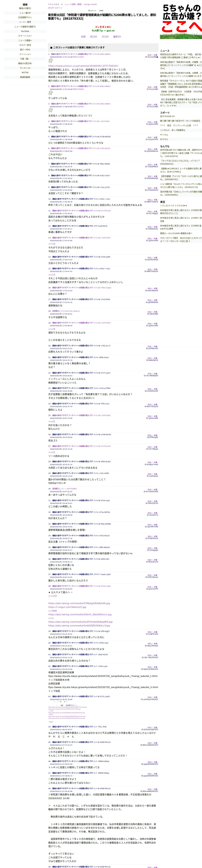The width and height of the screenshot is (202, 868).
Task: Open the YouTube board link
Action: point(25,31)
